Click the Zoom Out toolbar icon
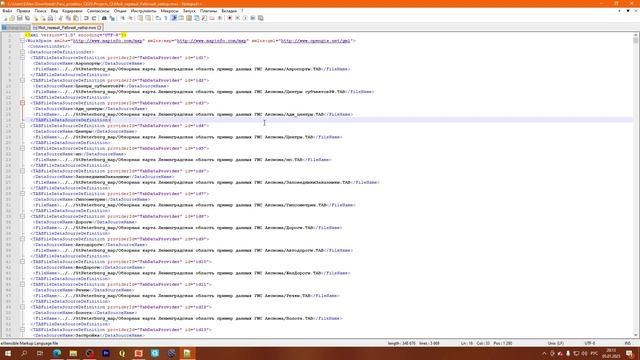The height and width of the screenshot is (360, 640). 131,18
